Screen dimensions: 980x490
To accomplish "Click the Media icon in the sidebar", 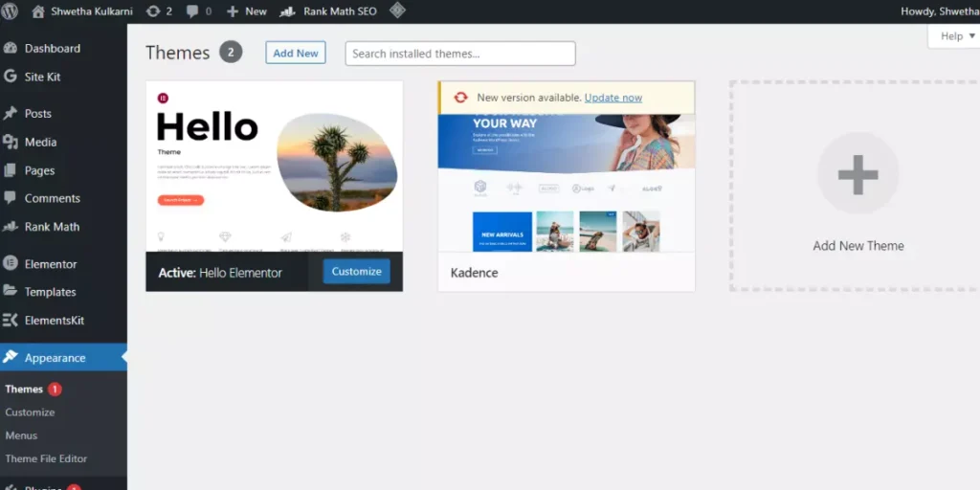I will tap(10, 142).
